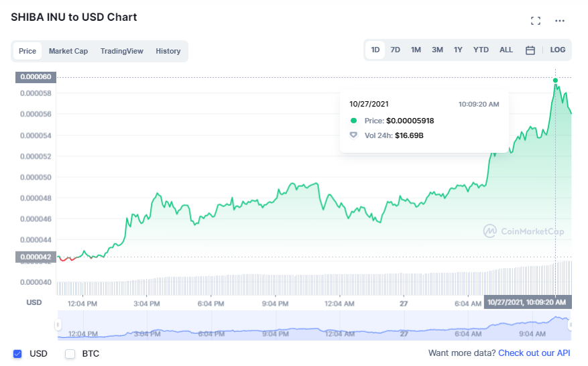
Task: Click the 3:04 PM time axis label
Action: [x=147, y=304]
